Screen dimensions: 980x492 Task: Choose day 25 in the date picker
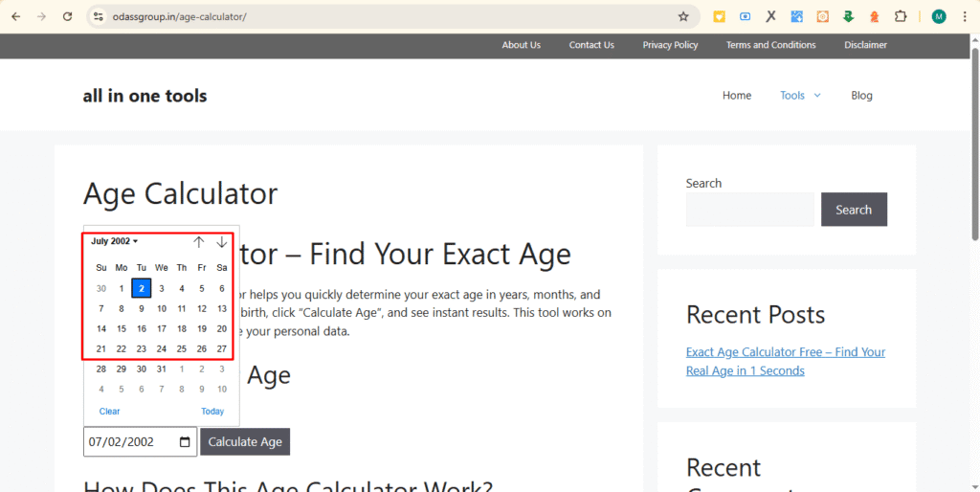click(x=181, y=348)
